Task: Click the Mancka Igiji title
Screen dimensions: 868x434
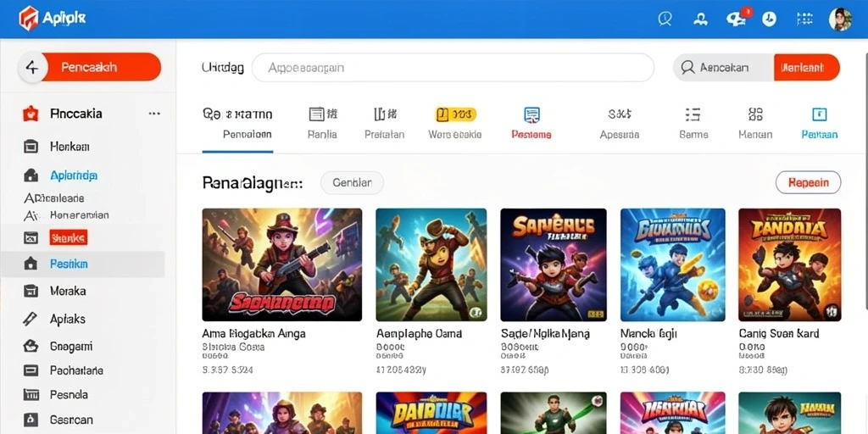Action: point(648,334)
